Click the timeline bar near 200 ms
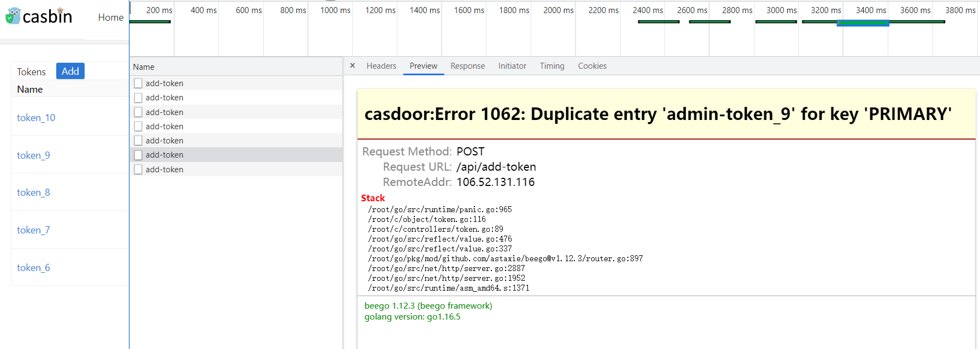Screen dimensions: 980x349 [150, 22]
